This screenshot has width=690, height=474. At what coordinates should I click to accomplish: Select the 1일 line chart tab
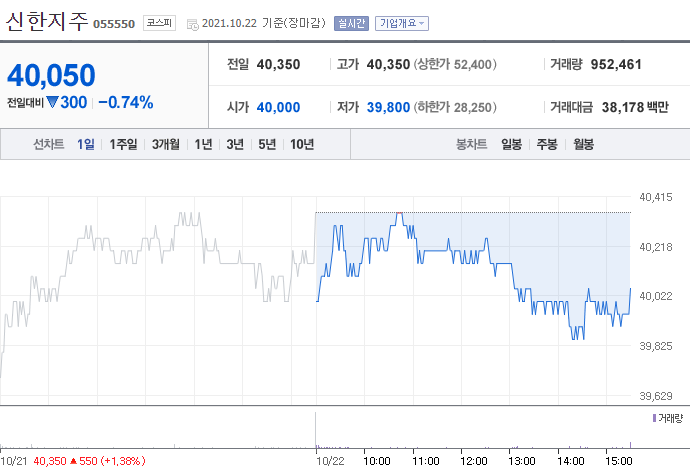(x=86, y=144)
